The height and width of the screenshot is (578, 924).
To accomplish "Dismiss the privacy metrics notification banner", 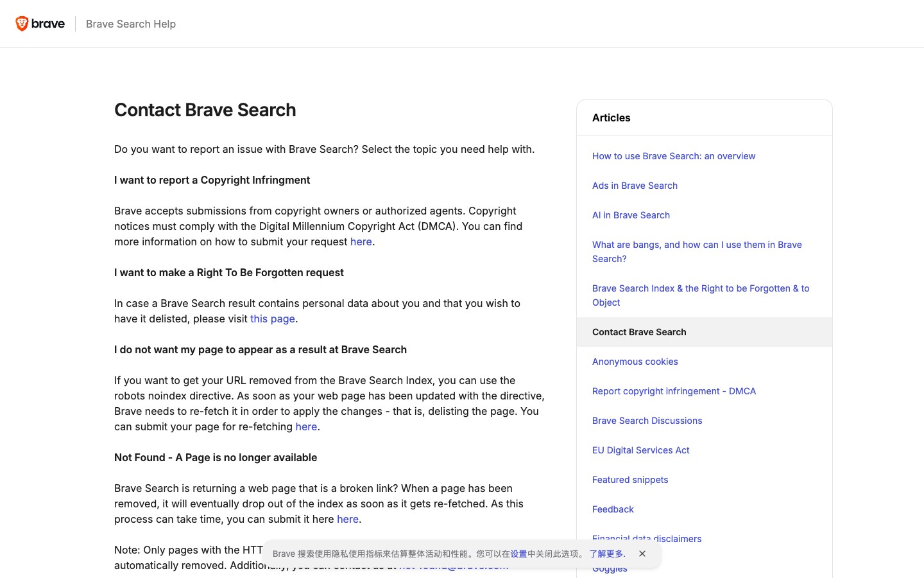I will tap(642, 554).
